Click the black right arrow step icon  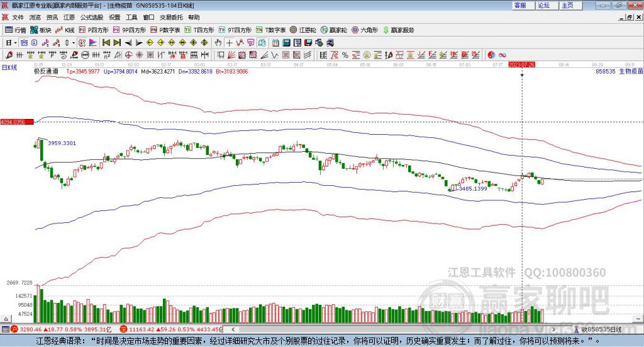coord(139,43)
